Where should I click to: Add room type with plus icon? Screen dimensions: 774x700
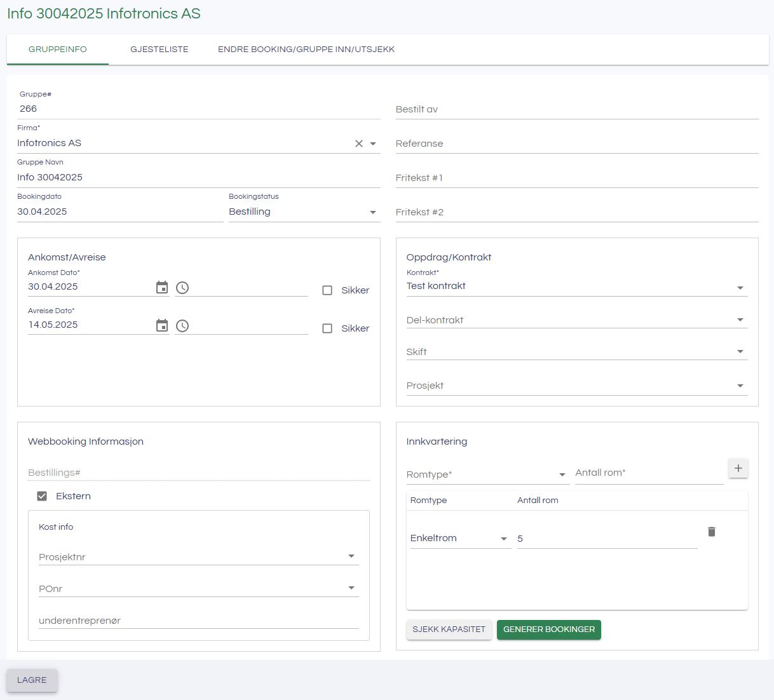[738, 468]
